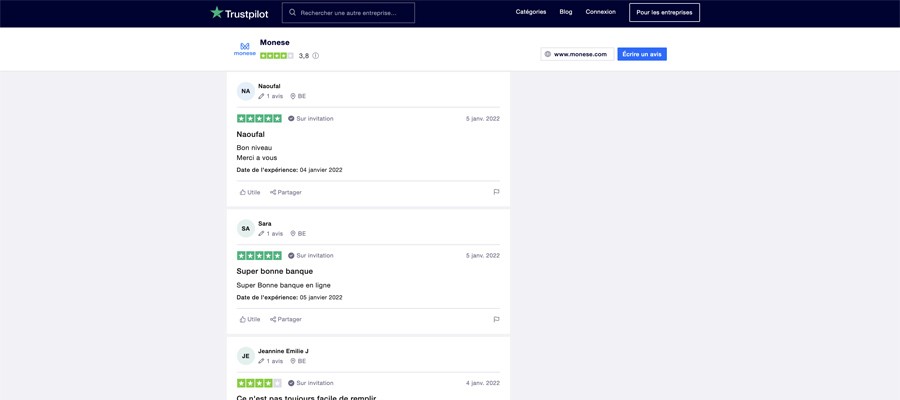The image size is (900, 400).
Task: Click the text 'Super Bonne banque en ligne'
Action: coord(284,285)
